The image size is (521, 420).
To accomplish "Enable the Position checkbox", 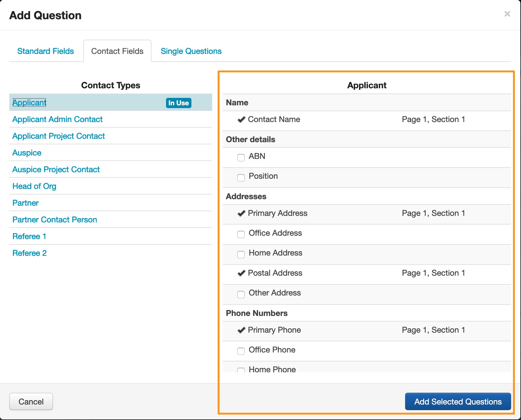I will (241, 177).
